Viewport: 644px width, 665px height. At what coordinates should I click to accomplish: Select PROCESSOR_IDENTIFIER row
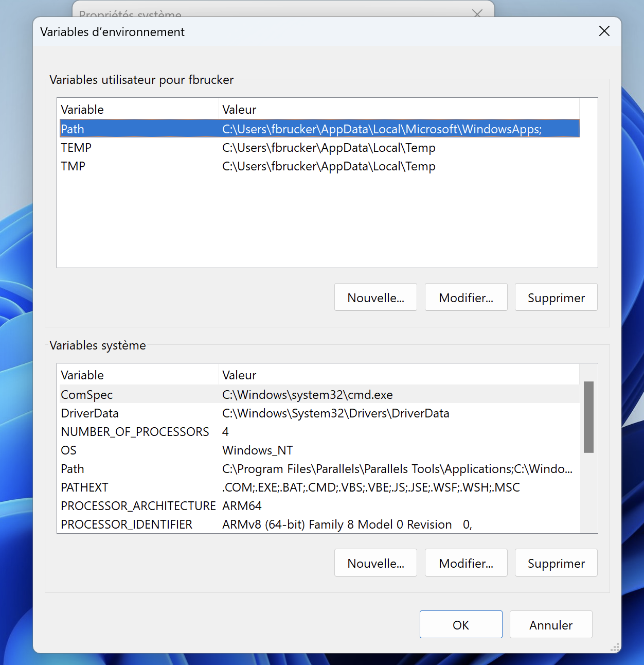319,524
